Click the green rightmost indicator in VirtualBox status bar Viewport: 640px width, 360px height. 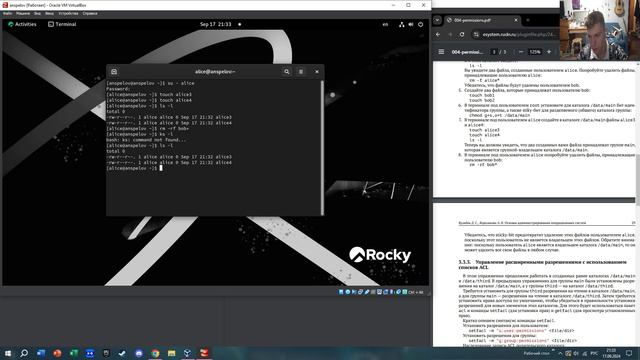[x=404, y=292]
